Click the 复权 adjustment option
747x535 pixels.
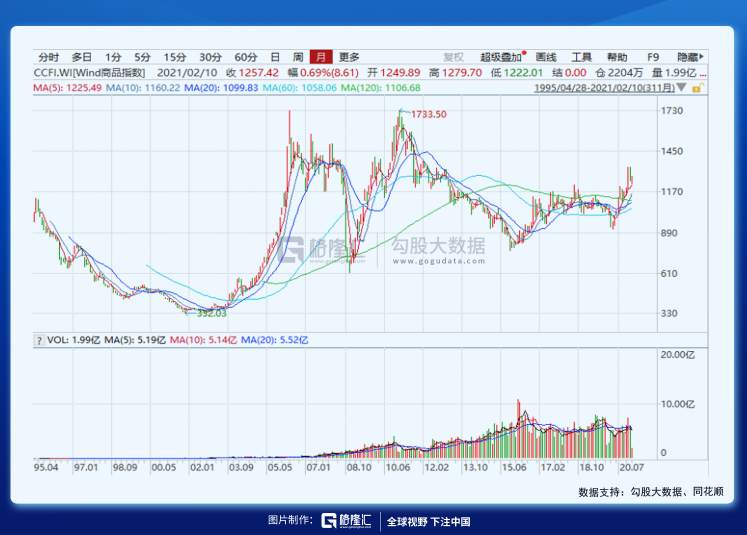pos(453,57)
